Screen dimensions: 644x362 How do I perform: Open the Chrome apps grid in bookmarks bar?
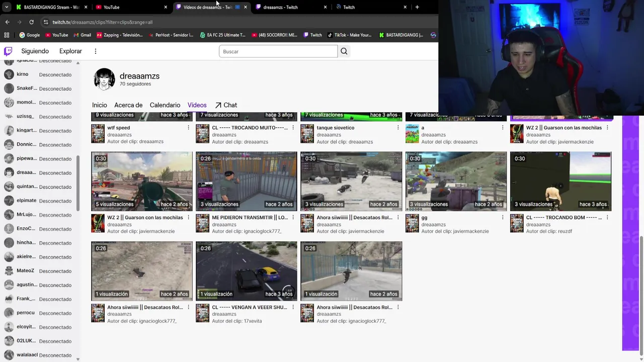tap(7, 35)
